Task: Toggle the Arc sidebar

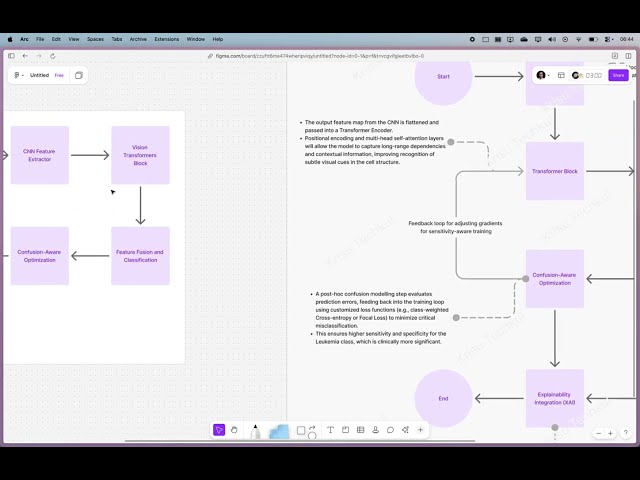Action: [x=10, y=56]
